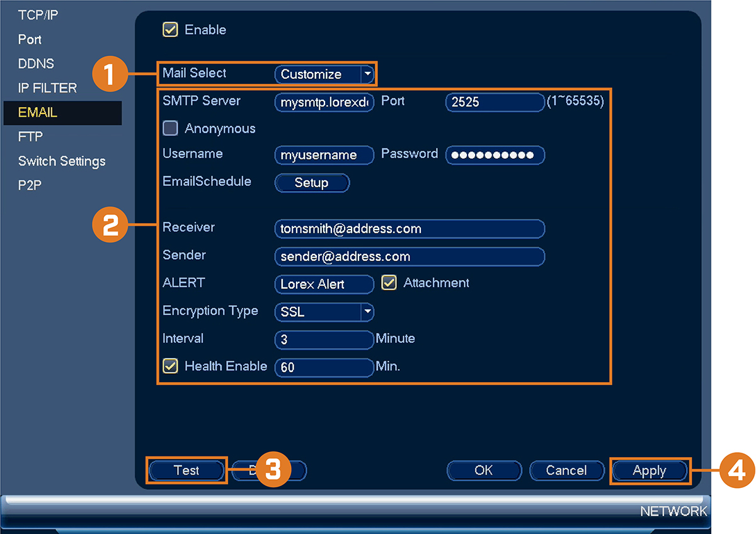The image size is (756, 534).
Task: Click the Receiver email field
Action: [x=409, y=229]
